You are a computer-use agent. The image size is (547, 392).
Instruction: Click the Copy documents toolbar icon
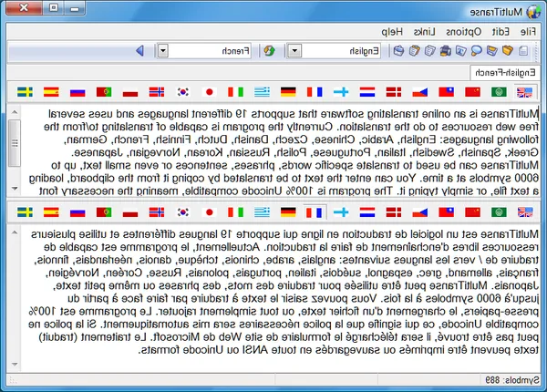[x=429, y=51]
